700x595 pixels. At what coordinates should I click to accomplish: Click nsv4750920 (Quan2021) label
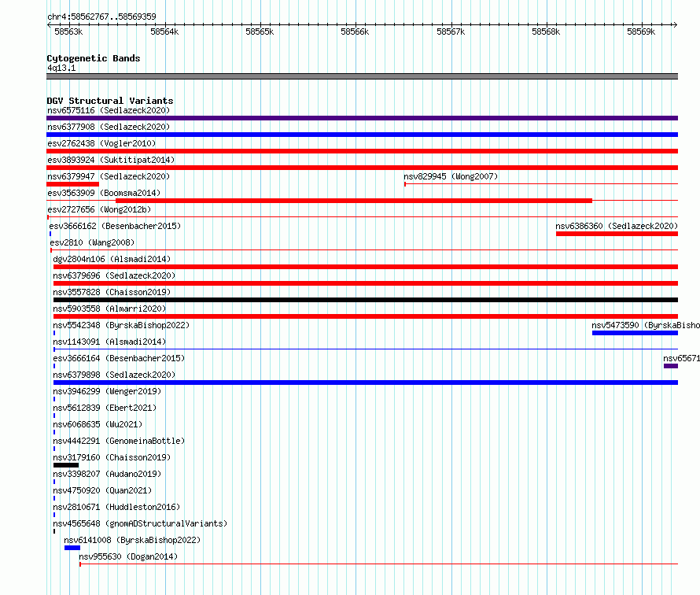(x=102, y=490)
